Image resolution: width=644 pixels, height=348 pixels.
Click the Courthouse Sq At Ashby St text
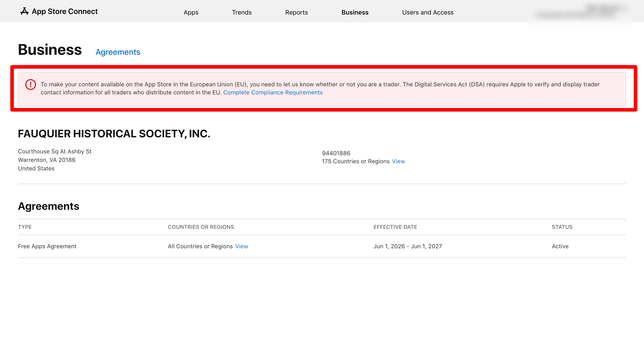pos(55,151)
